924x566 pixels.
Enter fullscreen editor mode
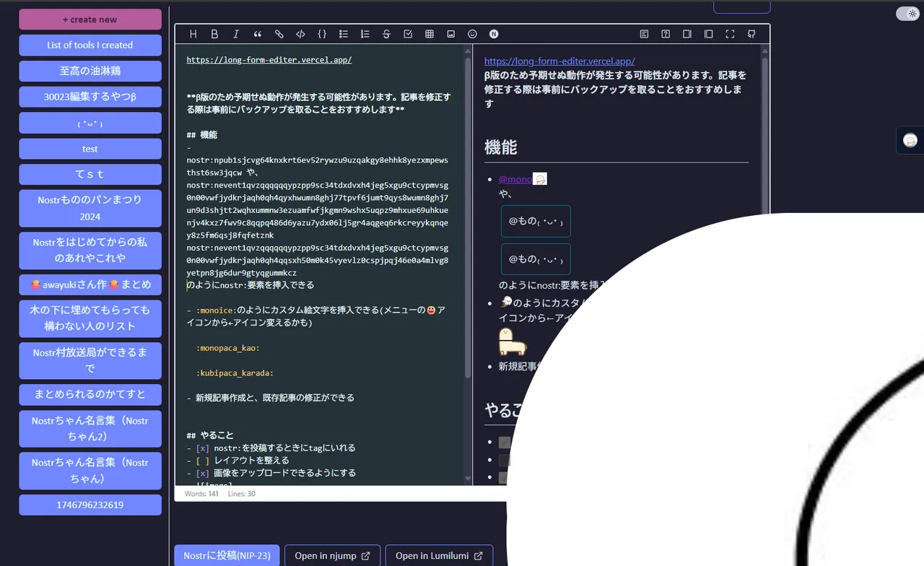click(730, 34)
